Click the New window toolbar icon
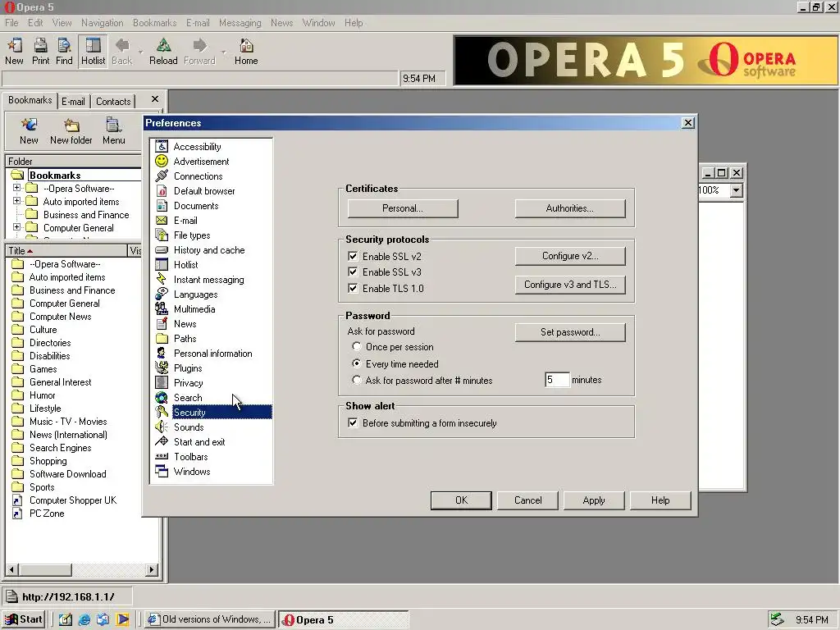This screenshot has width=840, height=630. 15,51
